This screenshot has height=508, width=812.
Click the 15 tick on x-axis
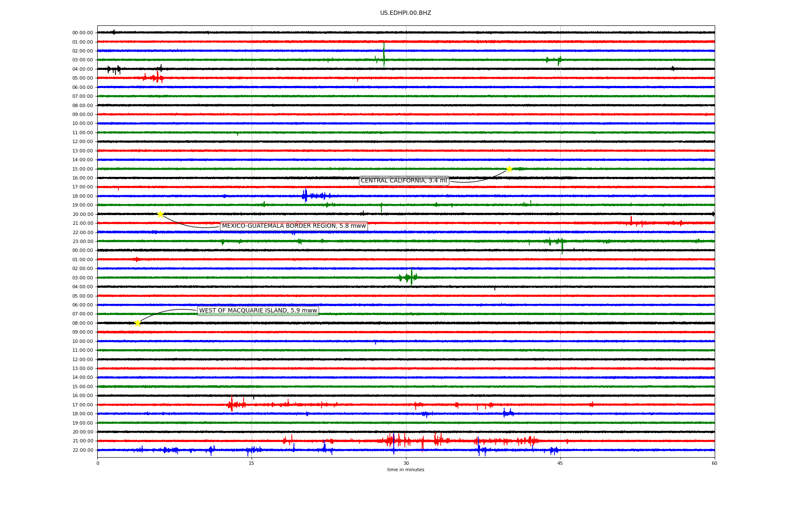[252, 463]
